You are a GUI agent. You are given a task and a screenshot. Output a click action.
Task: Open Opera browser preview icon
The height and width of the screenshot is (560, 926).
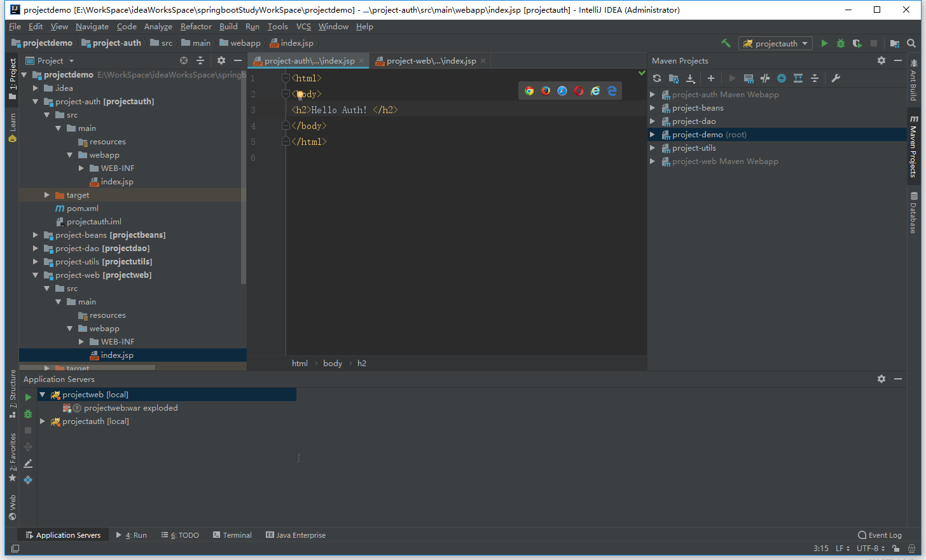579,91
